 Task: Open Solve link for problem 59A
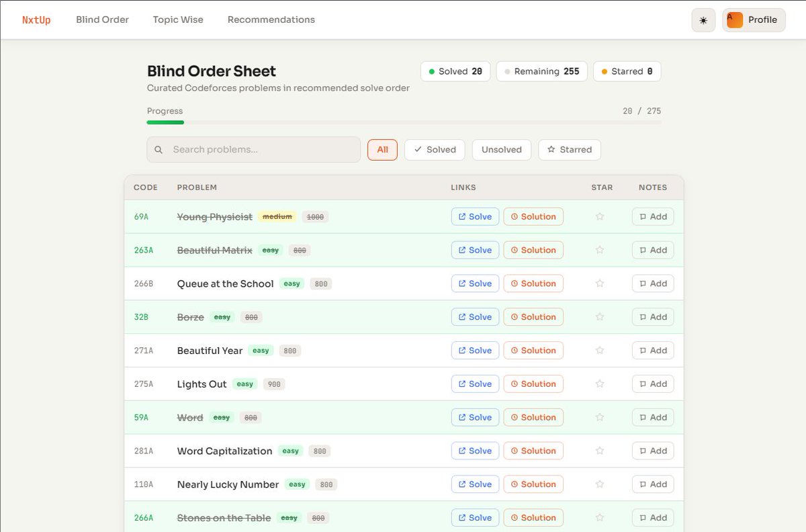click(x=475, y=417)
